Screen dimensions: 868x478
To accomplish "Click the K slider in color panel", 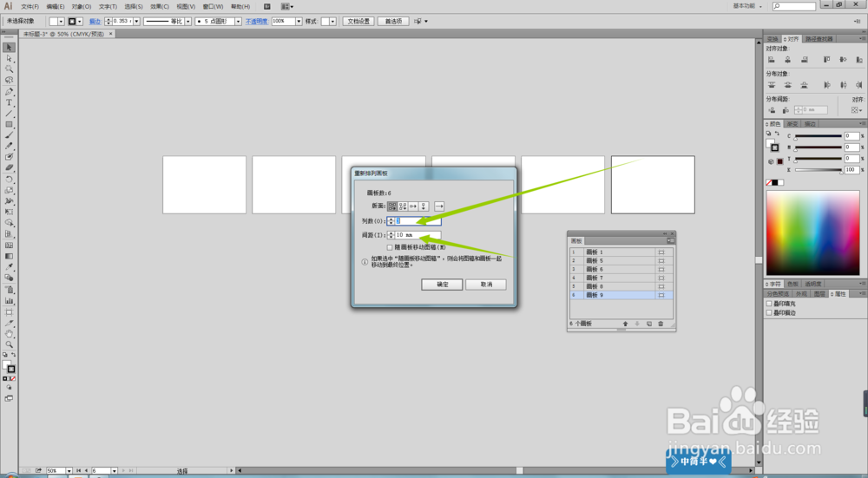I will click(x=819, y=170).
